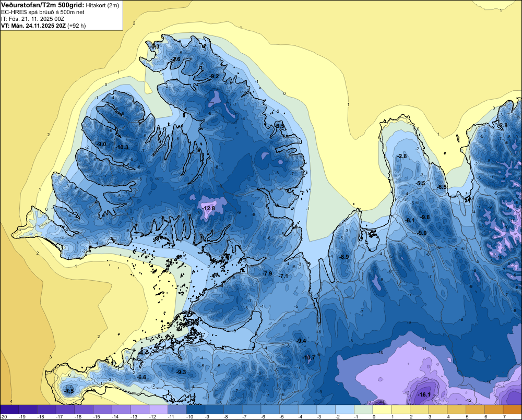Click legend swatch between -2 and -1

pos(345,410)
